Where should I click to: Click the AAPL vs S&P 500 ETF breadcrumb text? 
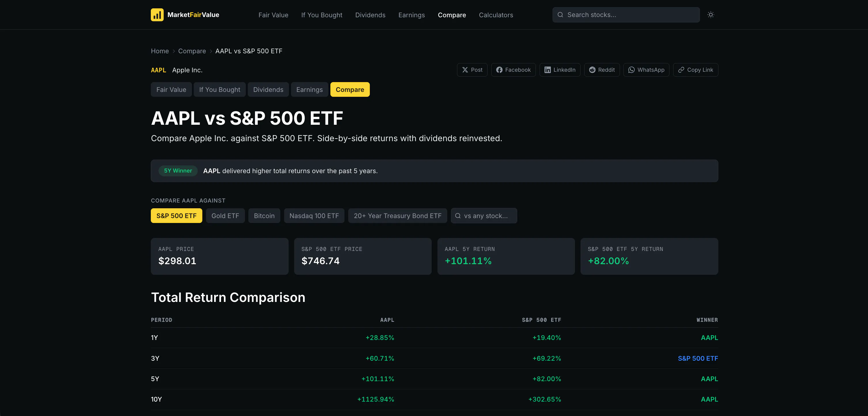coord(249,51)
